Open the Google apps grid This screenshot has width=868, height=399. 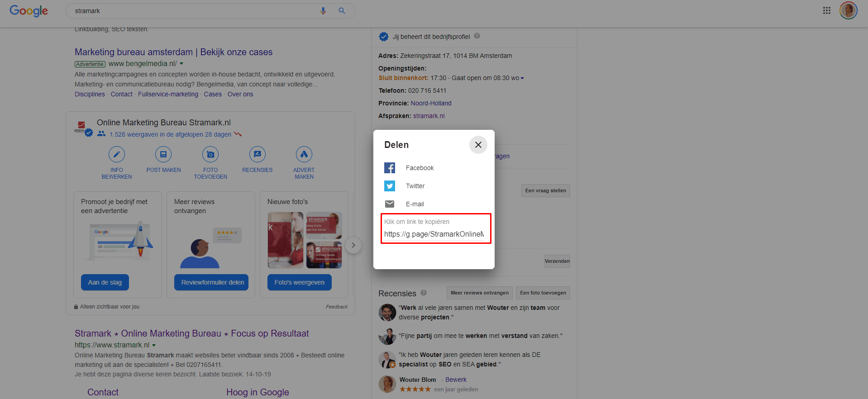coord(827,10)
